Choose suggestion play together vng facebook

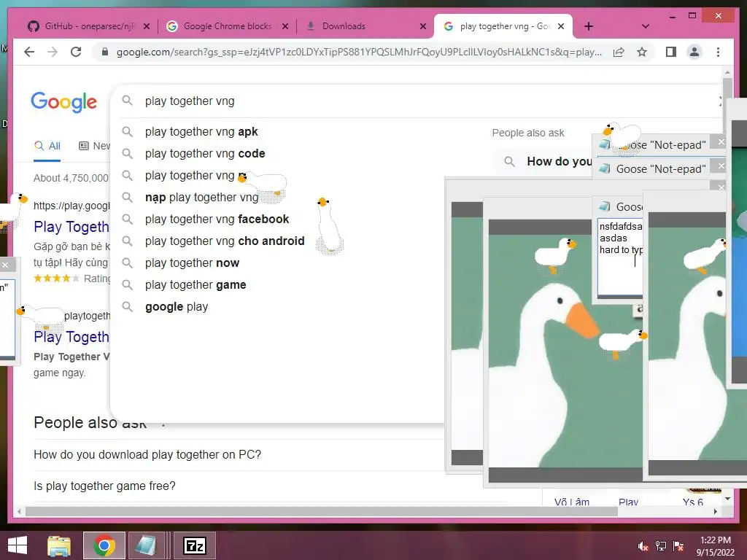tap(217, 219)
